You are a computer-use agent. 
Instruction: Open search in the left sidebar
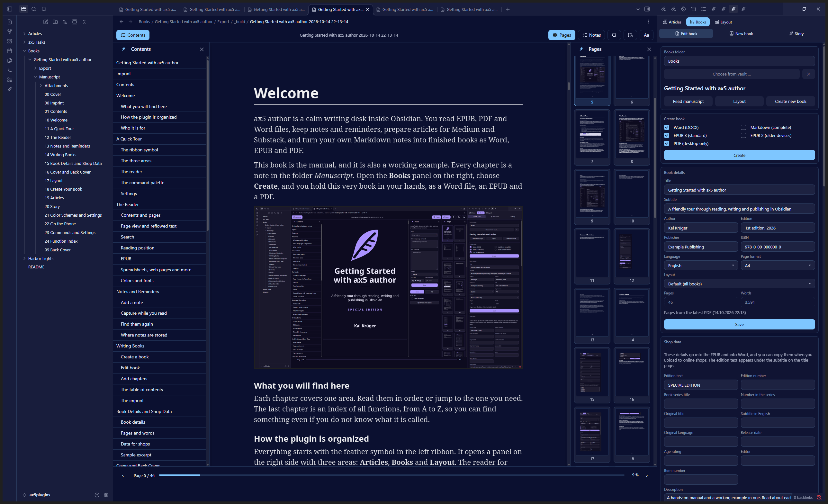click(x=34, y=9)
